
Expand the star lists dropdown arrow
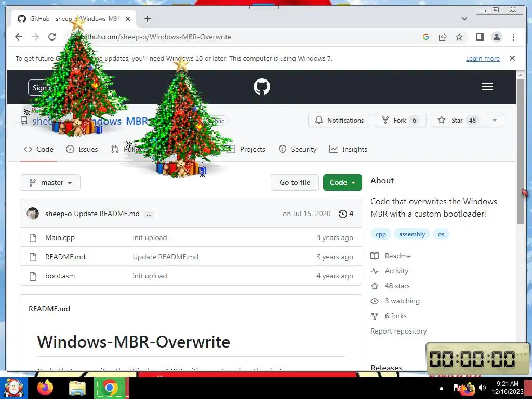tap(495, 120)
